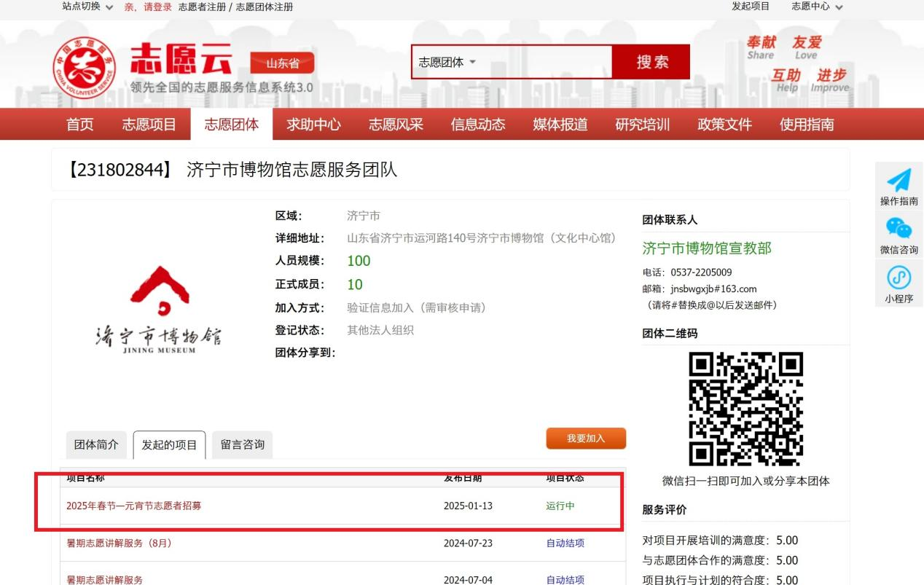Click the 山东省 province badge
The width and height of the screenshot is (924, 585).
(x=282, y=63)
